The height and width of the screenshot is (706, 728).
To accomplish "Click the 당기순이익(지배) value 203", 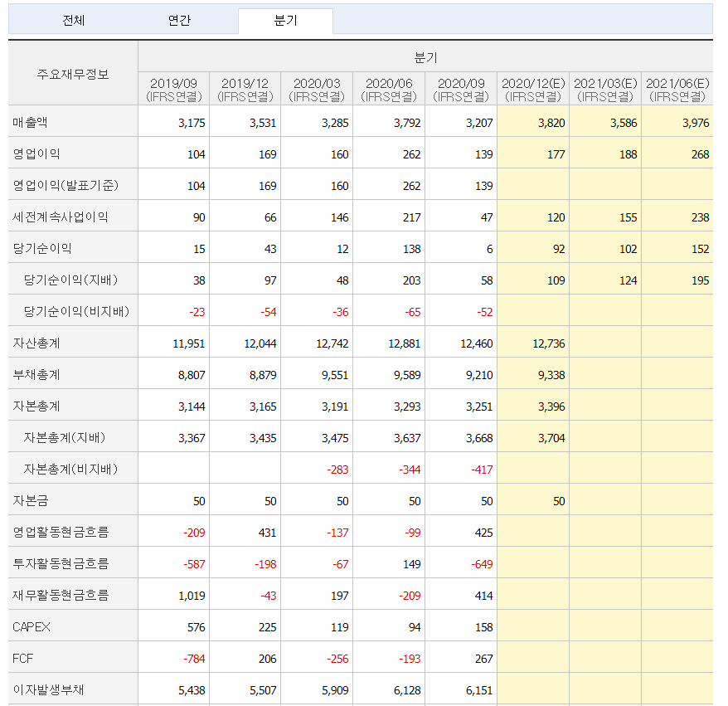I will pyautogui.click(x=411, y=280).
